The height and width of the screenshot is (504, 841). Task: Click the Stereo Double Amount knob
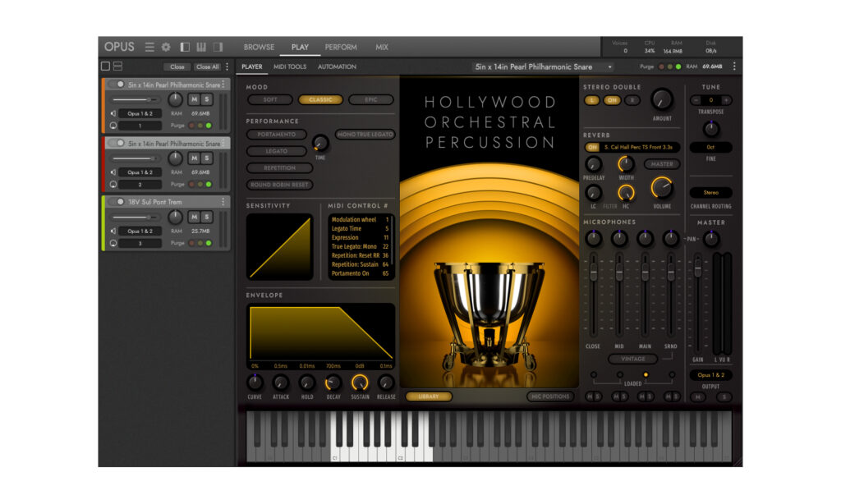pyautogui.click(x=662, y=100)
